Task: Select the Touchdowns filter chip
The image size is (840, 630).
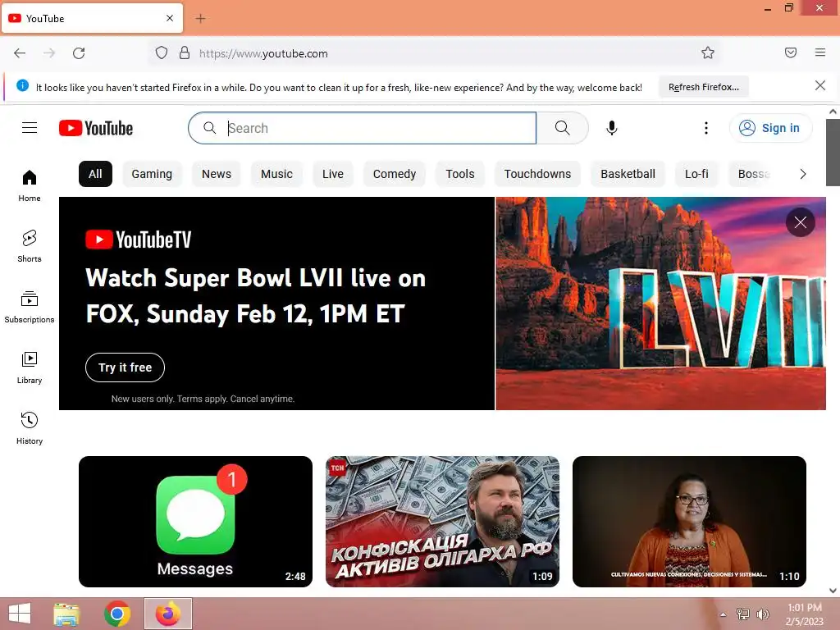Action: click(537, 174)
